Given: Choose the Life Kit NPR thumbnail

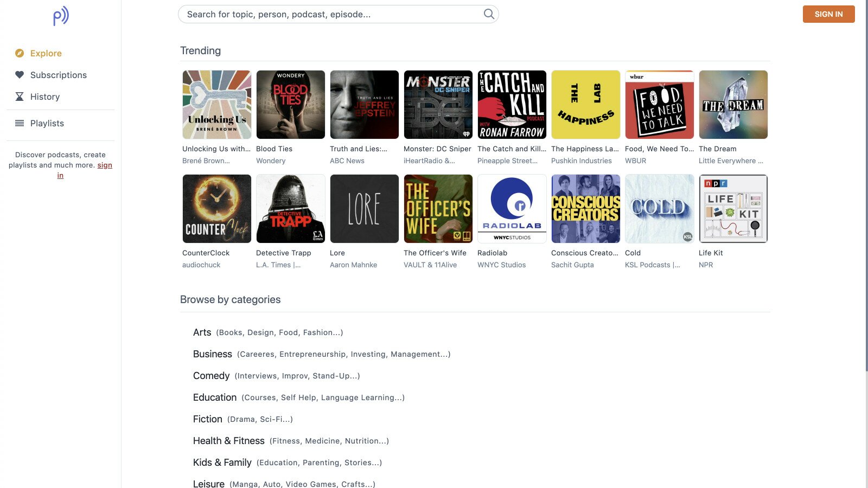Looking at the screenshot, I should (733, 209).
